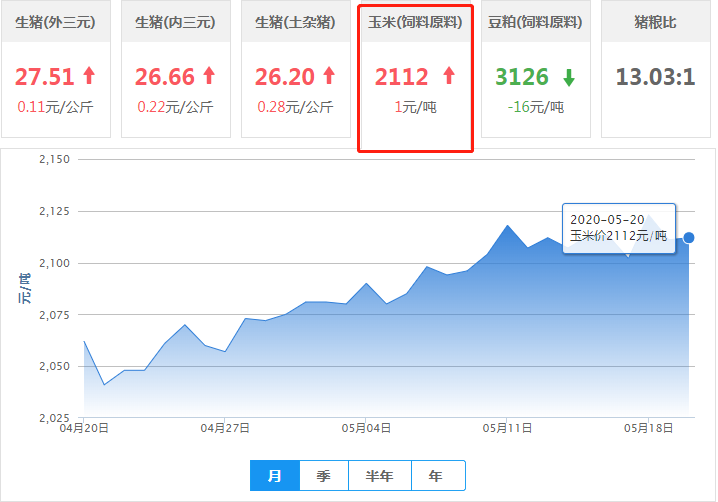718x502 pixels.
Task: Click red up arrow beside 26.66
Action: (x=209, y=76)
